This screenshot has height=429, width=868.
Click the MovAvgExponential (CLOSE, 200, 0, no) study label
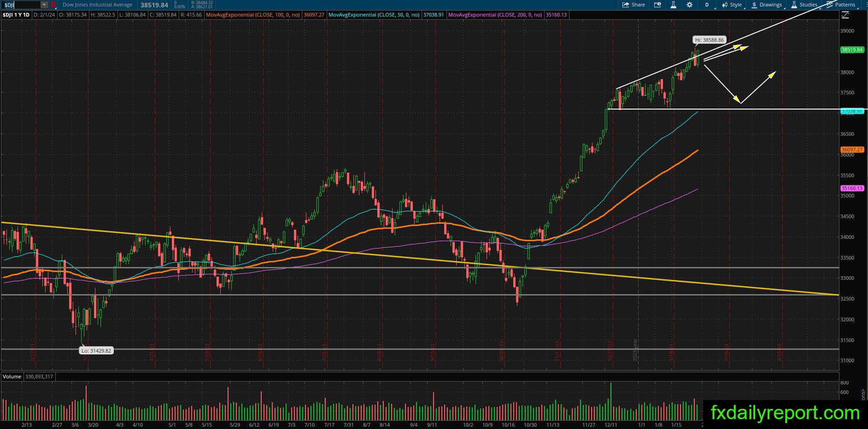click(x=495, y=15)
